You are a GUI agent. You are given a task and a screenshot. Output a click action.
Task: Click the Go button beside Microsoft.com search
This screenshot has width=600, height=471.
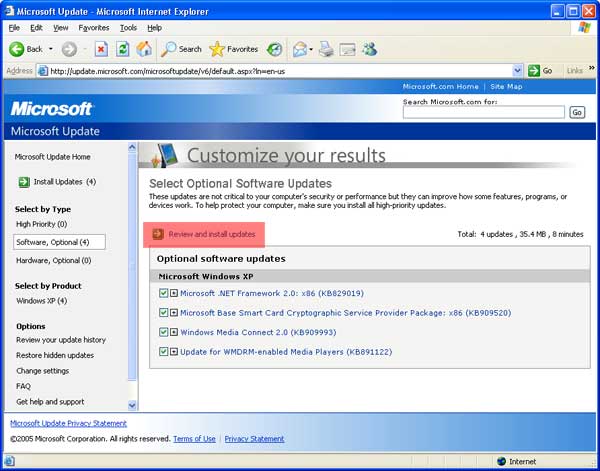(x=577, y=112)
